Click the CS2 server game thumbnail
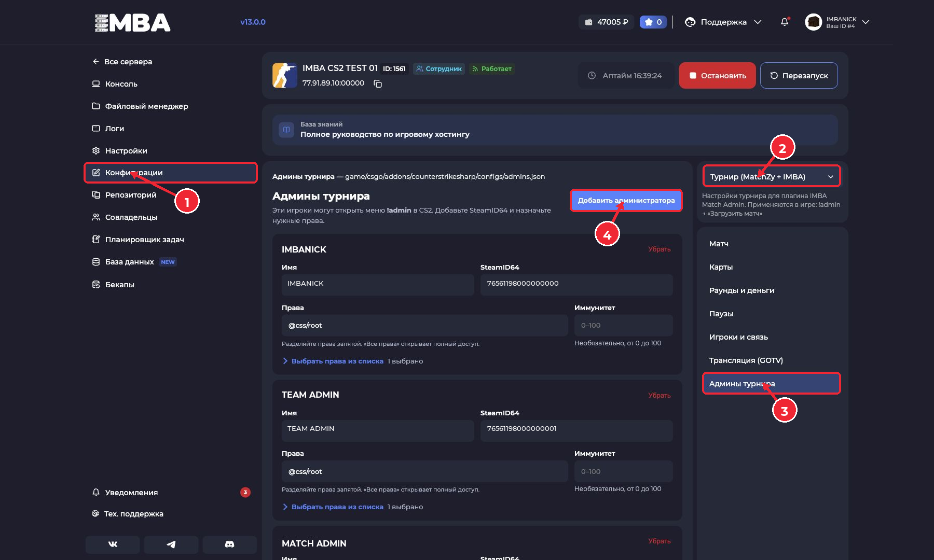Viewport: 934px width, 560px height. click(284, 75)
